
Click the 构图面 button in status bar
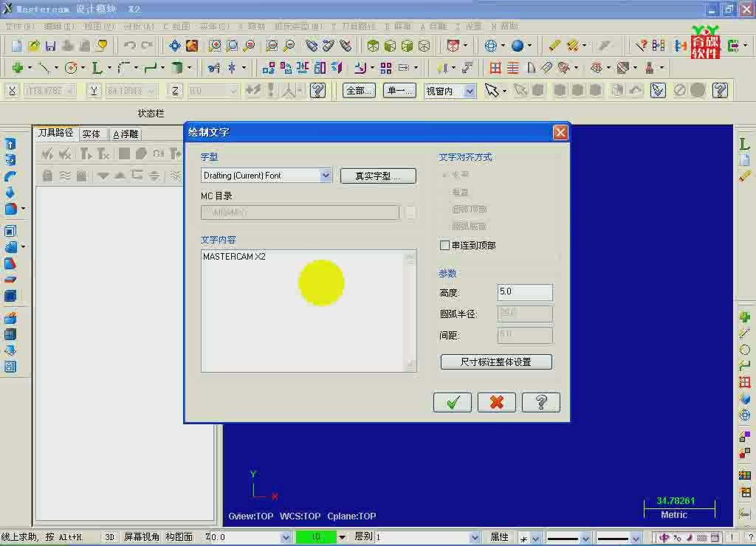(x=179, y=537)
